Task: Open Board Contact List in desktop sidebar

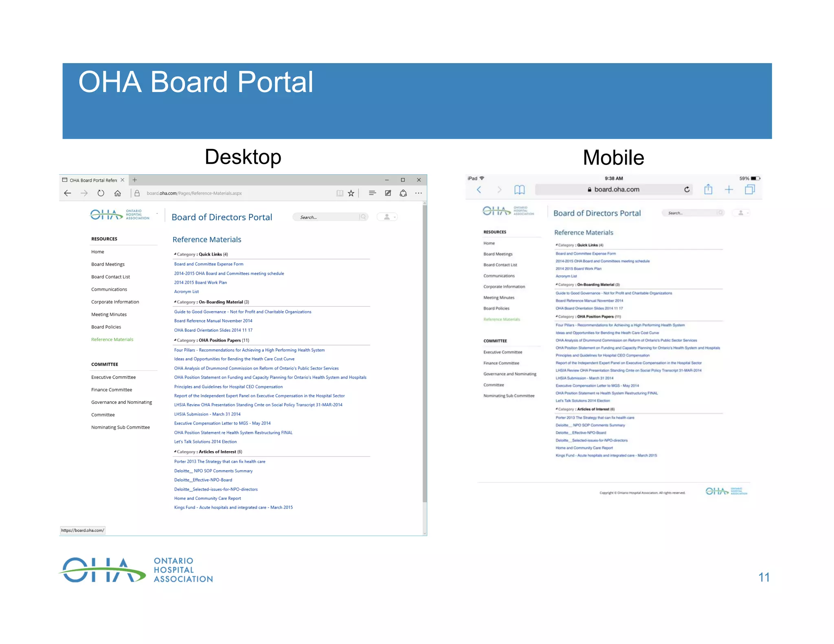Action: pyautogui.click(x=110, y=277)
